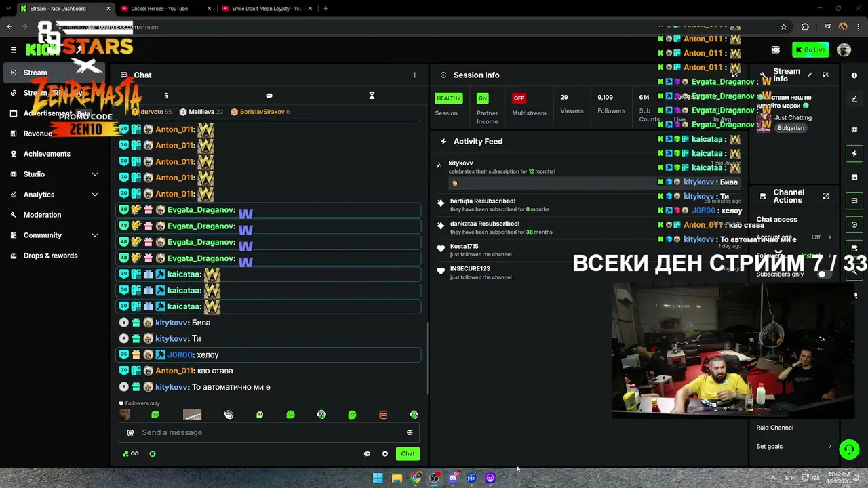Open a new browser tab
The height and width of the screenshot is (488, 868).
pyautogui.click(x=325, y=9)
